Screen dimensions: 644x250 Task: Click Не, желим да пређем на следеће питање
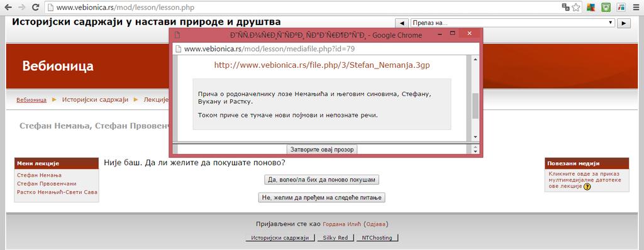(x=321, y=197)
